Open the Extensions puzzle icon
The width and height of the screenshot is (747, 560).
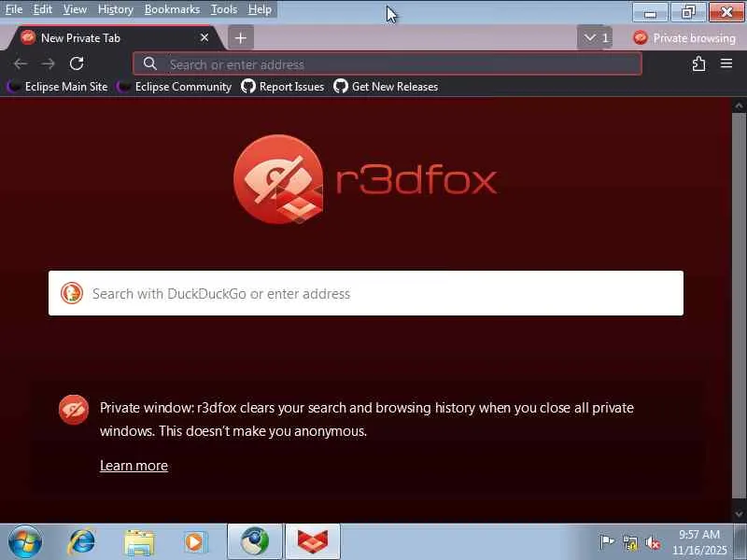698,63
